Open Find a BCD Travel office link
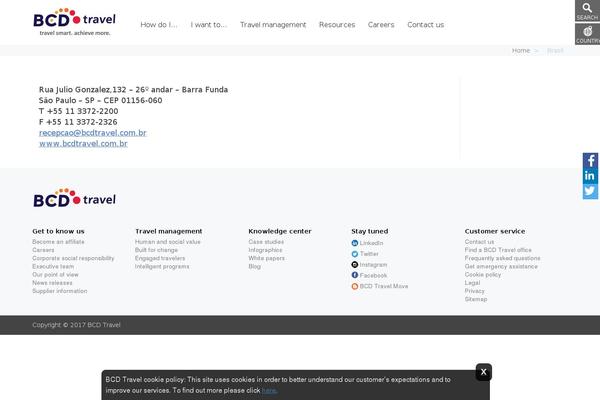This screenshot has height=400, width=600. tap(498, 250)
